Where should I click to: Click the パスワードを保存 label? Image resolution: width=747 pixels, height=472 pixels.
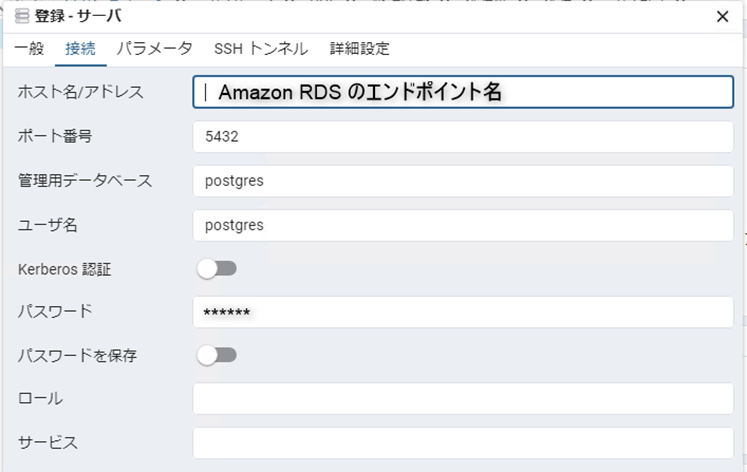coord(77,355)
